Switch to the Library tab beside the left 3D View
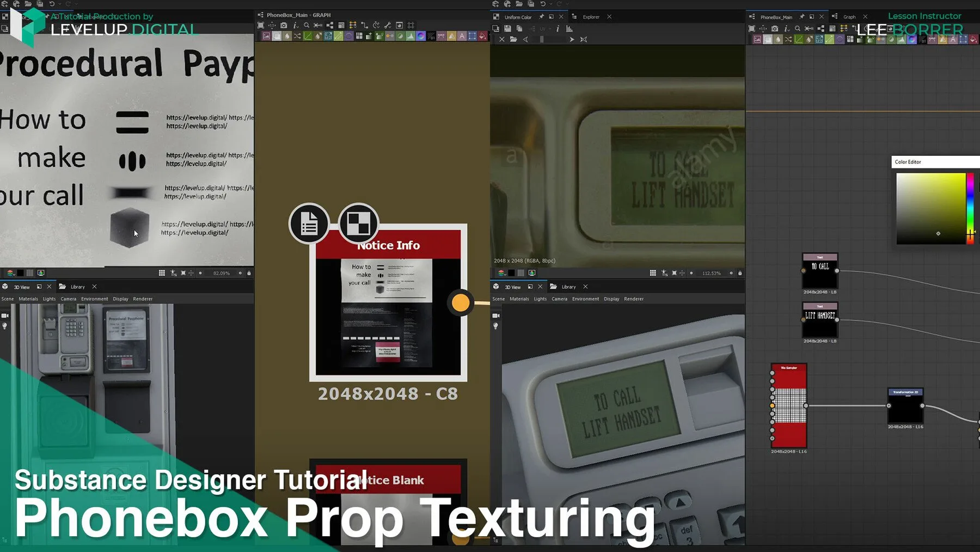980x552 pixels. coord(77,287)
